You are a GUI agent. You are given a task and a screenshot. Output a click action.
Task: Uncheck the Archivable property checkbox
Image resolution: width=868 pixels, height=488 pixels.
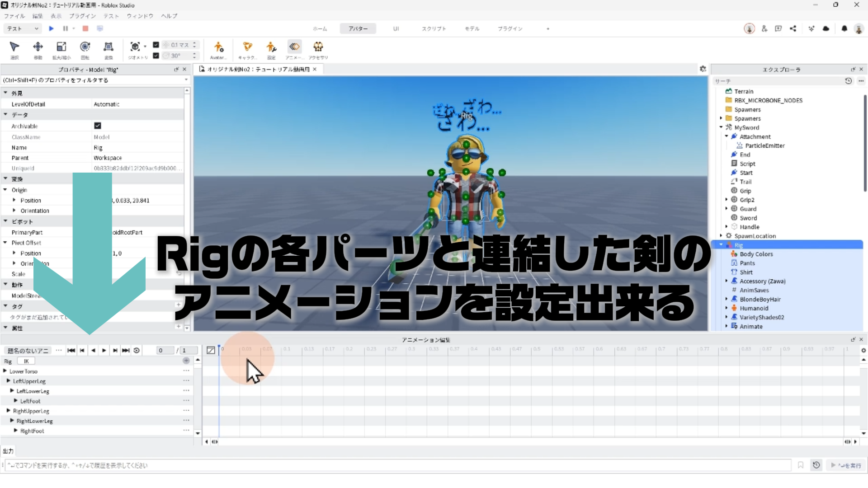[x=98, y=126]
